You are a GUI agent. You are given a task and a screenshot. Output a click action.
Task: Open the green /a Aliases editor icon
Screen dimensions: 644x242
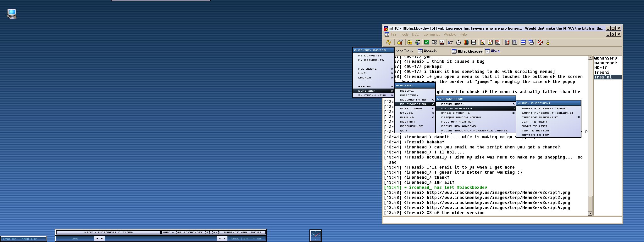(427, 42)
